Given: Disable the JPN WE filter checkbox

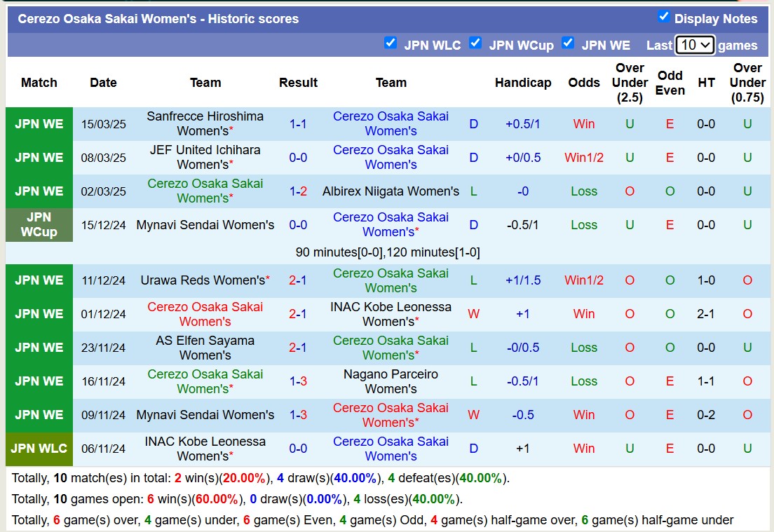Looking at the screenshot, I should (568, 43).
